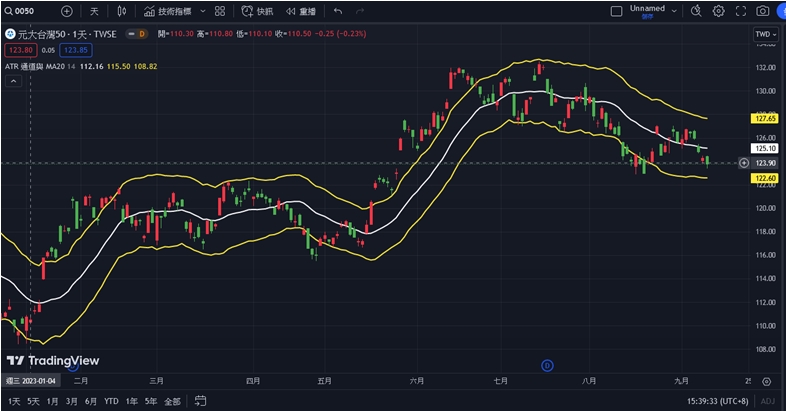This screenshot has width=786, height=411.
Task: Click the 108.82 lower band value in legend
Action: [145, 66]
